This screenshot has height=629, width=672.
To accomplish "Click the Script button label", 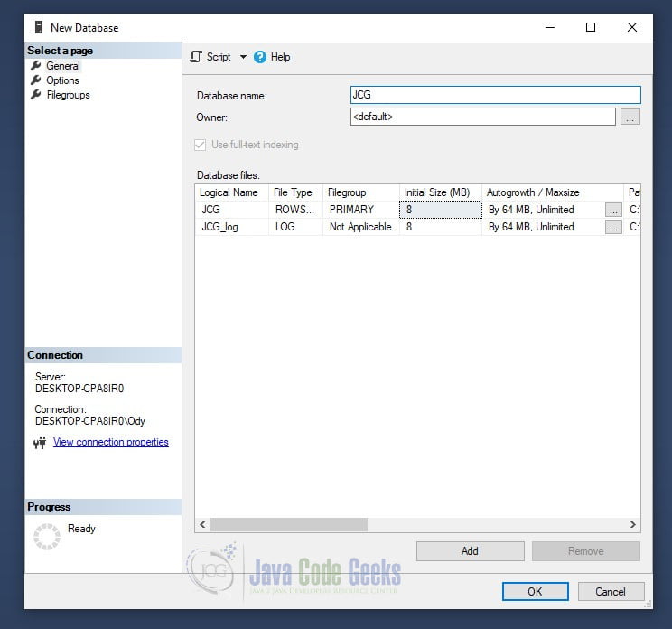I will [x=219, y=57].
